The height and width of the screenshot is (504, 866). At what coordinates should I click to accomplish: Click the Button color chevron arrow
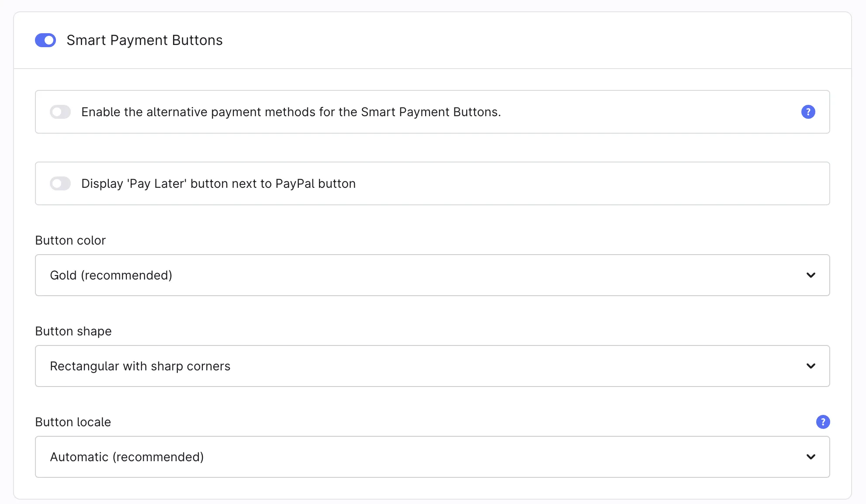[x=811, y=275]
